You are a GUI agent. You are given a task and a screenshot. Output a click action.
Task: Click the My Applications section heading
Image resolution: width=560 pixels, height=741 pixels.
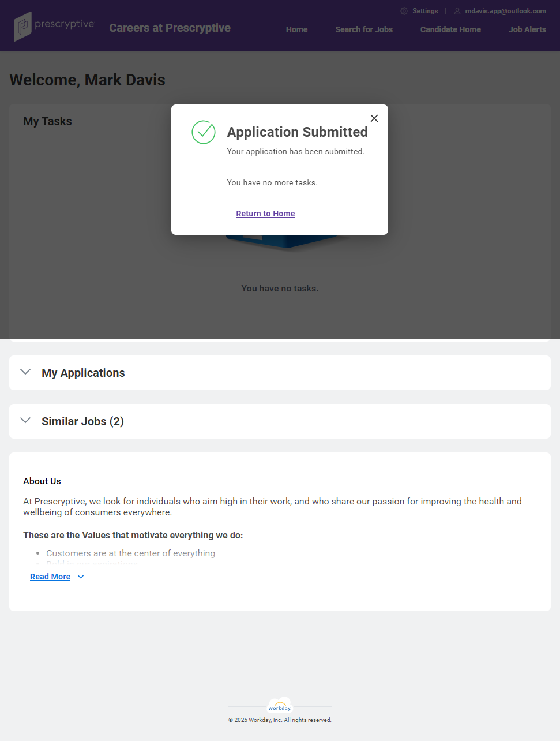(83, 373)
